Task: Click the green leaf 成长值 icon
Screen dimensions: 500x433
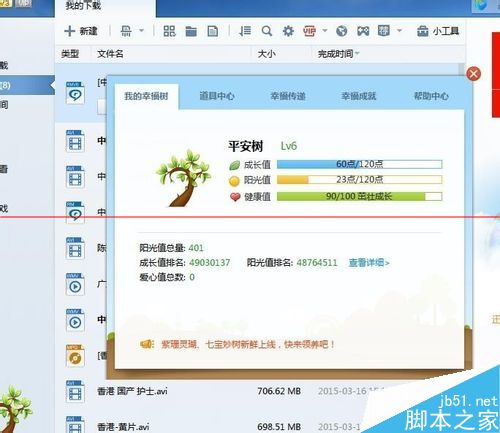Action: click(x=235, y=165)
